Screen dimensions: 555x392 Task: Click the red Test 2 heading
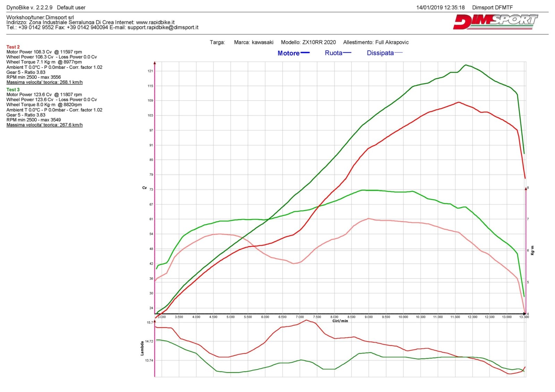coord(13,47)
